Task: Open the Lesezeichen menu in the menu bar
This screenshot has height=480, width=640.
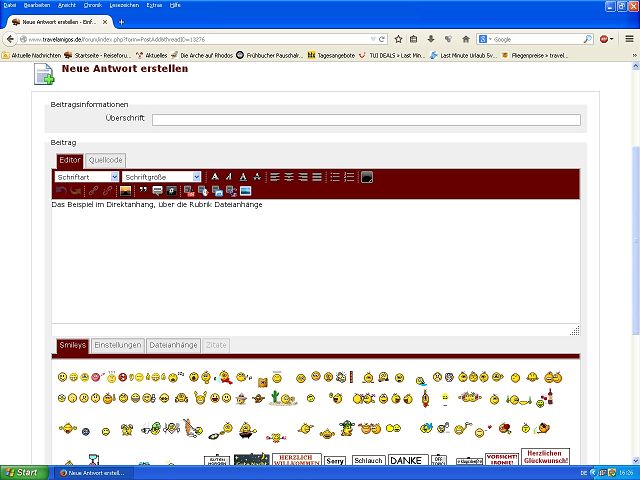Action: [123, 5]
